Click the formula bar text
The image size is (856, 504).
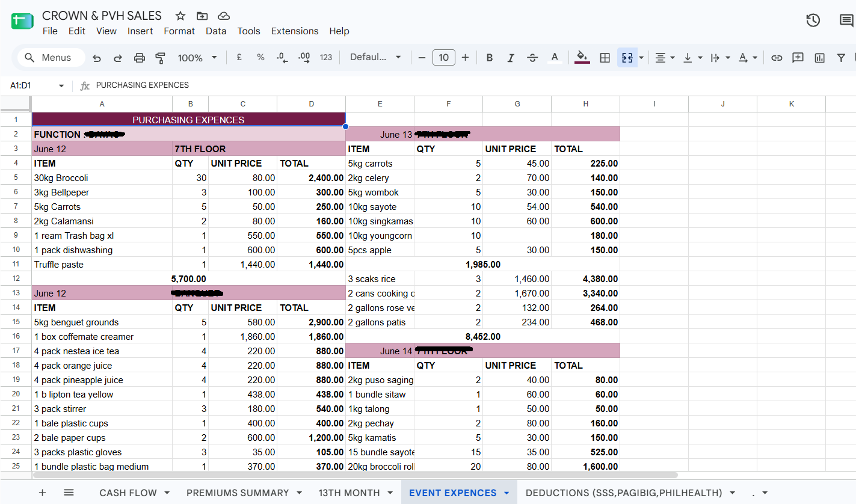coord(143,85)
